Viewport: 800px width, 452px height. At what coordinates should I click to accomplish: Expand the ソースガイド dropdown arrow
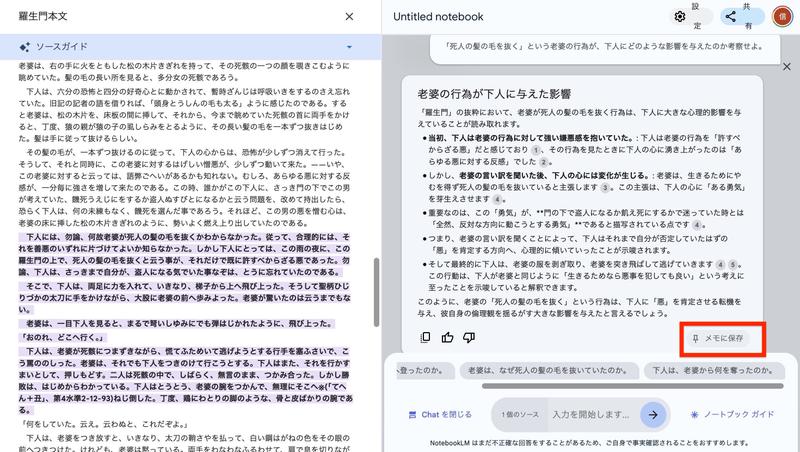click(349, 47)
